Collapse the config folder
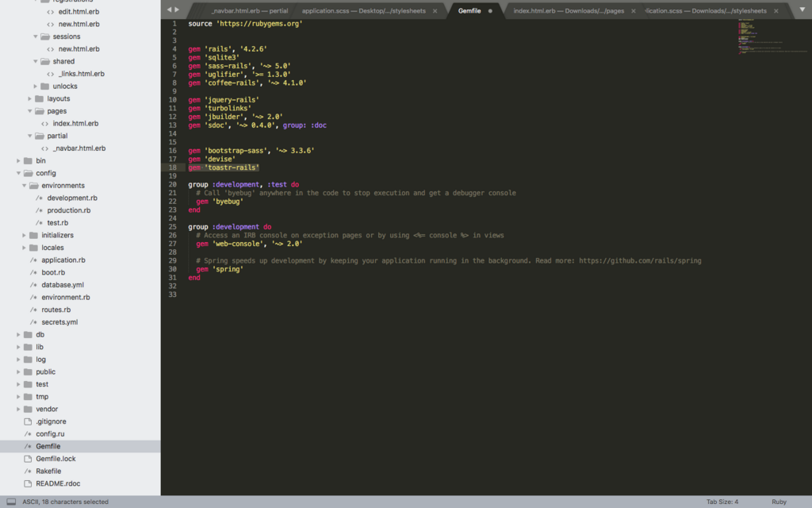The width and height of the screenshot is (812, 508). (18, 173)
